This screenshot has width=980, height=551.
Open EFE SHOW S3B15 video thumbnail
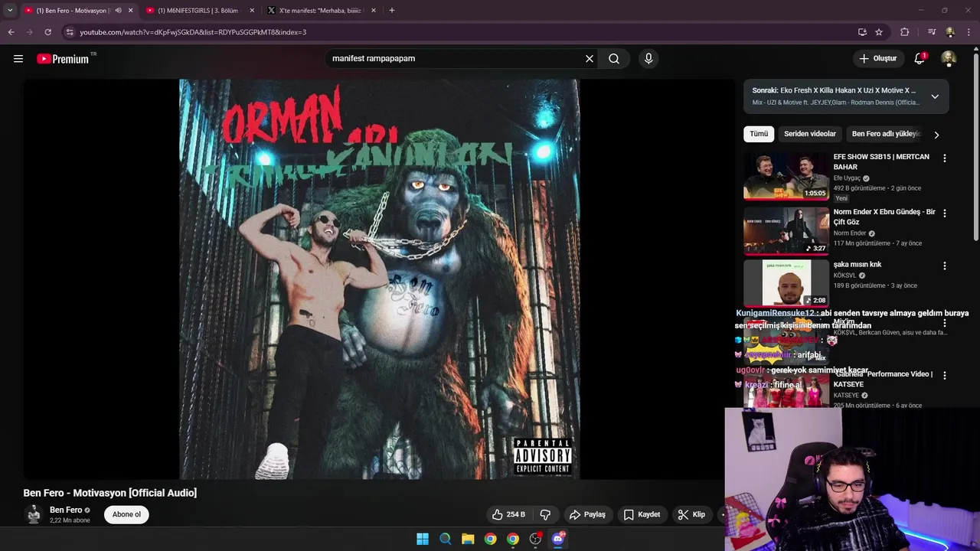pyautogui.click(x=786, y=175)
